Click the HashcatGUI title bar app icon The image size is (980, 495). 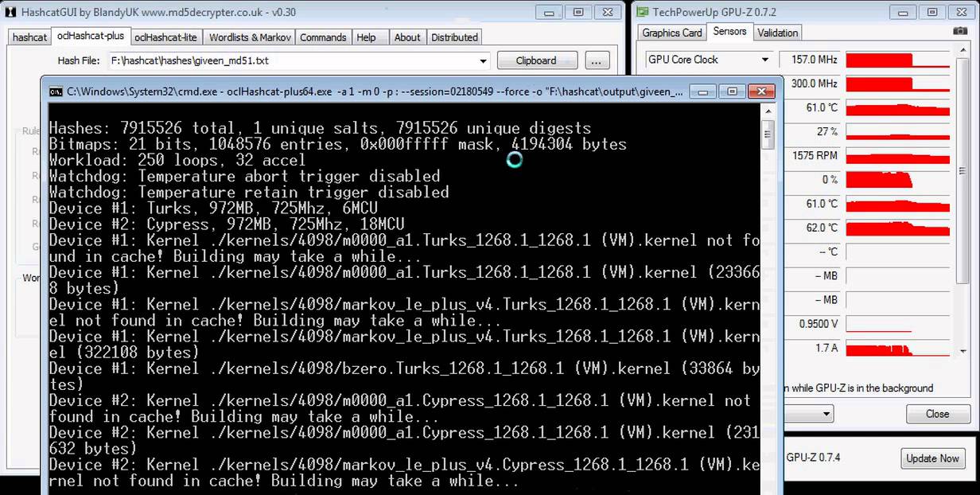point(12,12)
